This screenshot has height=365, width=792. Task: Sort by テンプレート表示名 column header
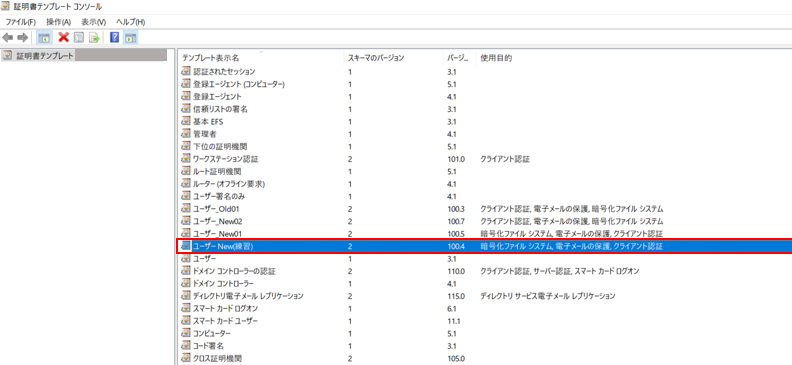pyautogui.click(x=211, y=58)
